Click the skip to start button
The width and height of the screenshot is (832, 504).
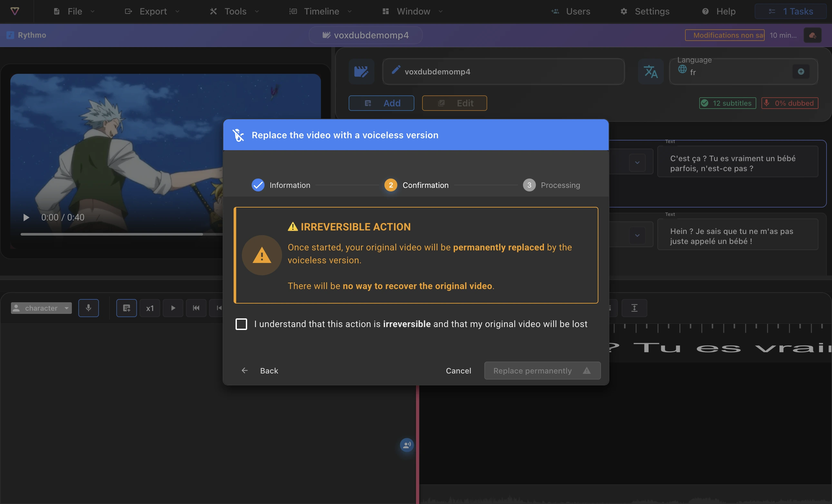coord(196,308)
